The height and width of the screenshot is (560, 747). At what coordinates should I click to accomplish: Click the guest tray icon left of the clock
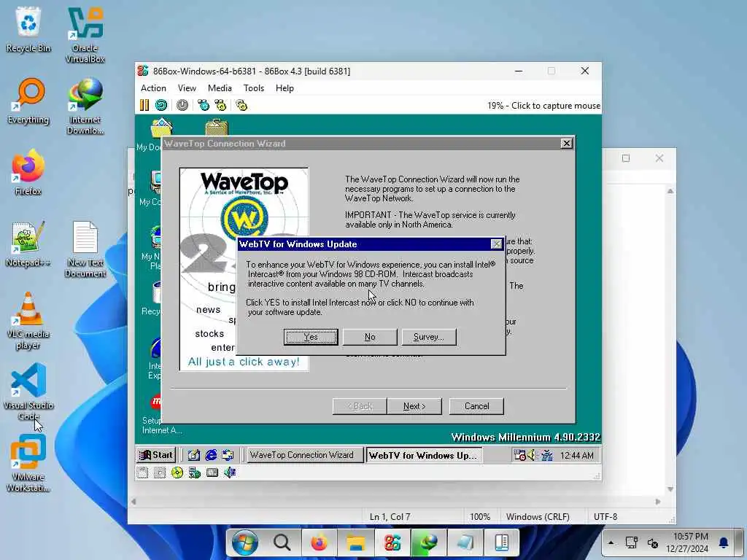[x=546, y=455]
